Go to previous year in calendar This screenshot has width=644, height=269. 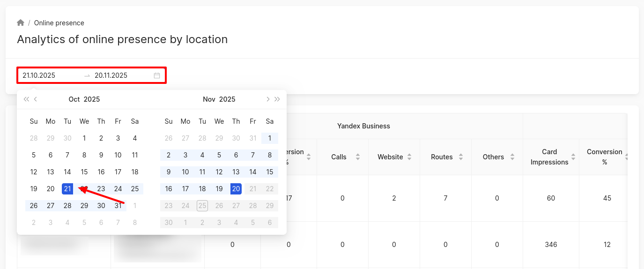click(26, 99)
